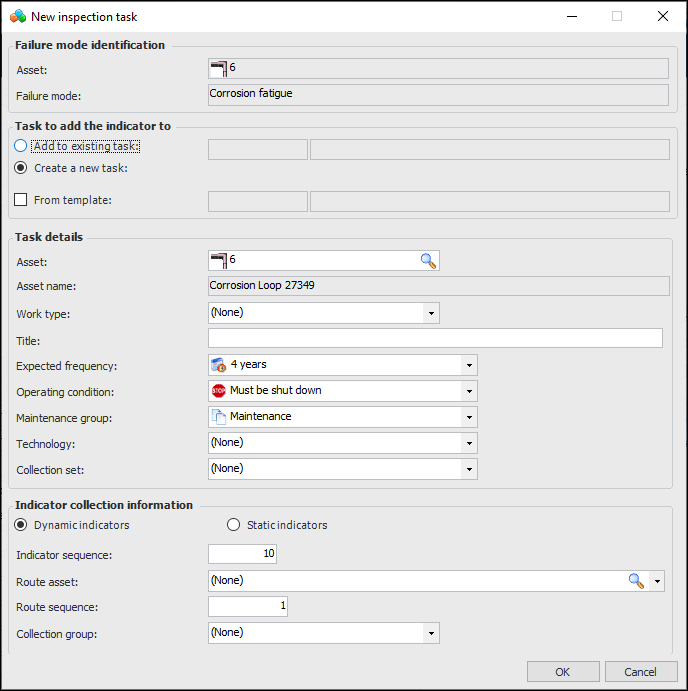Click the Expected frequency label

pyautogui.click(x=67, y=366)
